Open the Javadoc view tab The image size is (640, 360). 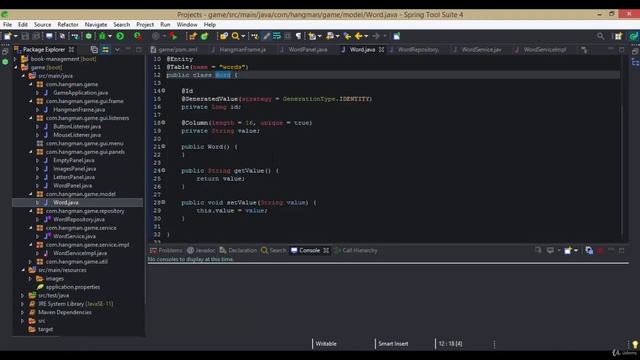[201, 250]
